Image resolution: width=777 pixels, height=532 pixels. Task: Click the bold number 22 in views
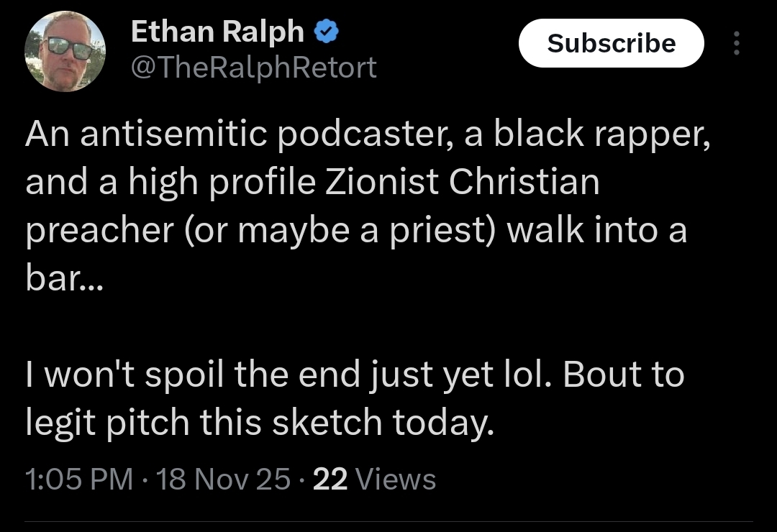330,479
